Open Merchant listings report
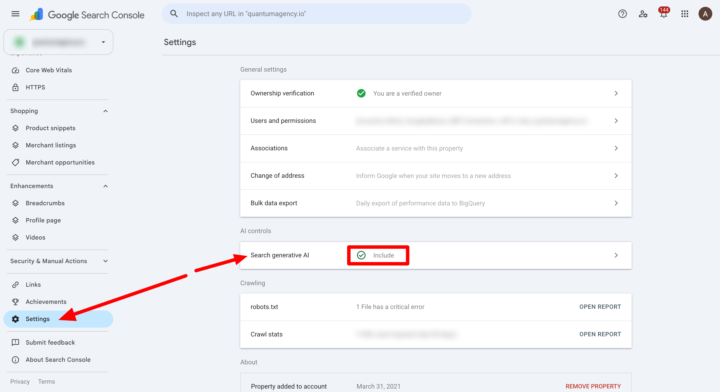The image size is (720, 392). coord(51,145)
